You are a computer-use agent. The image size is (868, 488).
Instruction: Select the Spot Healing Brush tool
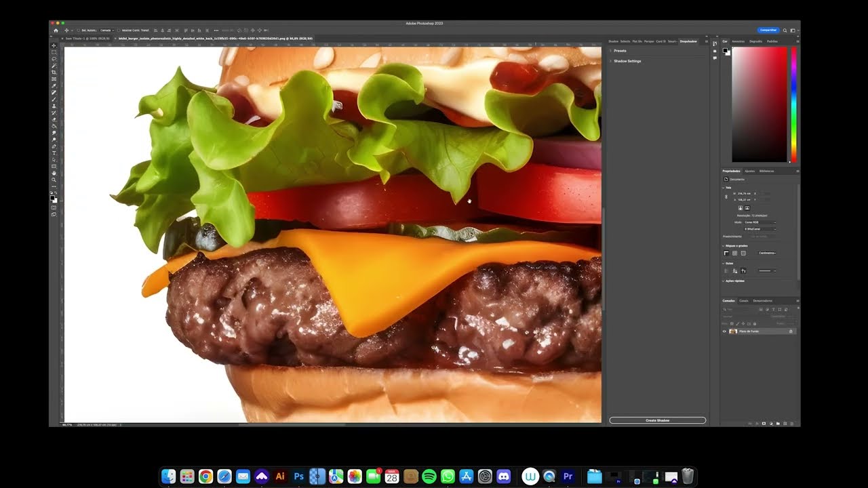click(x=54, y=92)
